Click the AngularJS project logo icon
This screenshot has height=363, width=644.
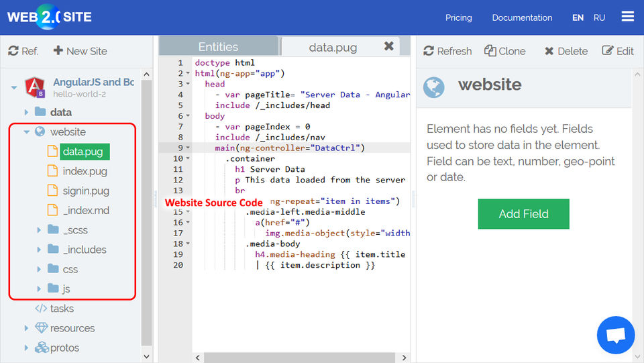[x=35, y=87]
